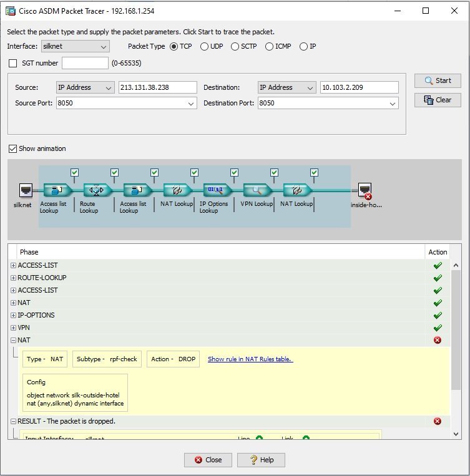Screen dimensions: 470x476
Task: Click the Help button
Action: click(261, 460)
